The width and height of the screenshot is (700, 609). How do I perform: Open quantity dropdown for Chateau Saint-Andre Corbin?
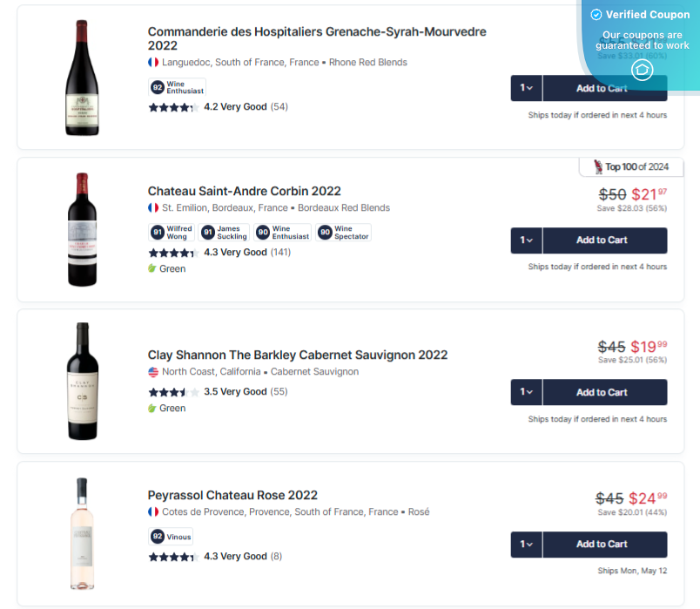[526, 240]
